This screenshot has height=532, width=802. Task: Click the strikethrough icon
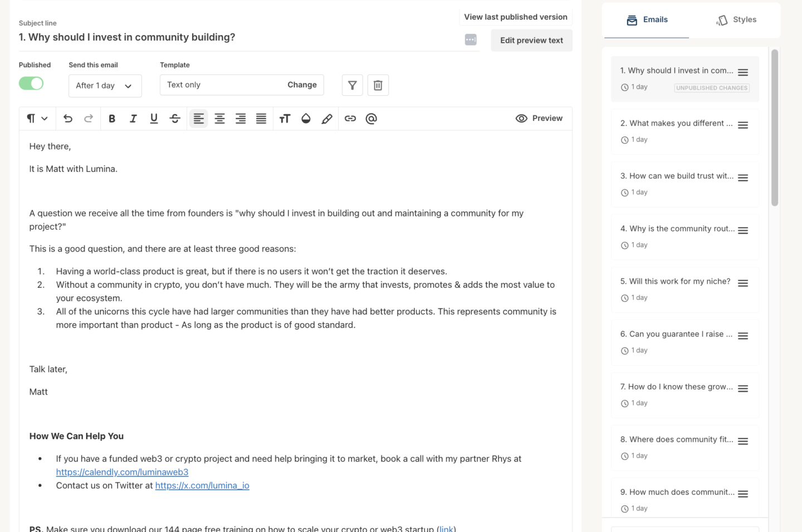(175, 119)
